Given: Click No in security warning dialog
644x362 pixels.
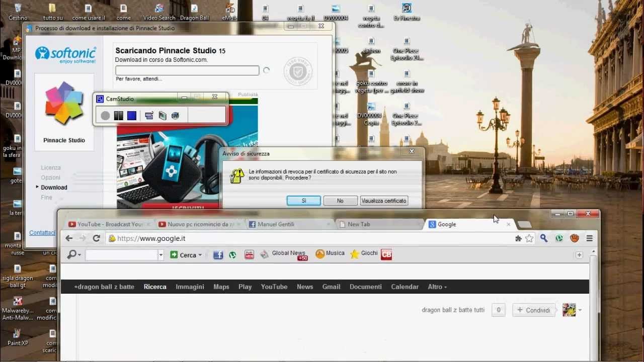Looking at the screenshot, I should tap(340, 201).
